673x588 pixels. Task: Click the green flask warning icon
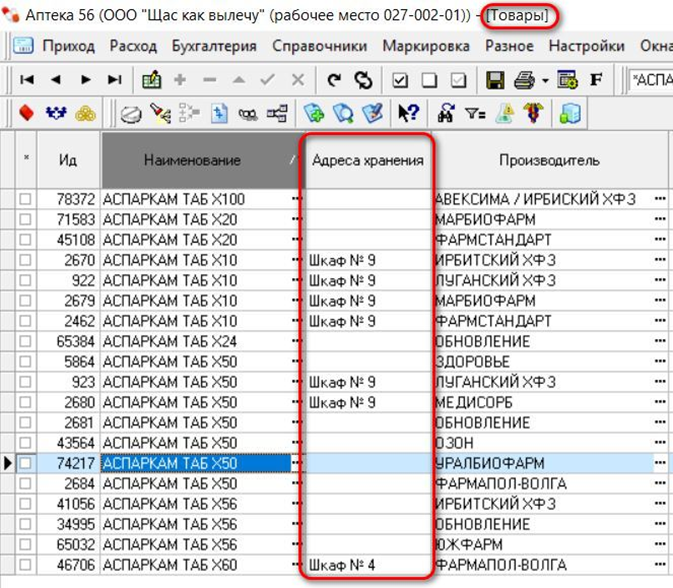point(505,114)
